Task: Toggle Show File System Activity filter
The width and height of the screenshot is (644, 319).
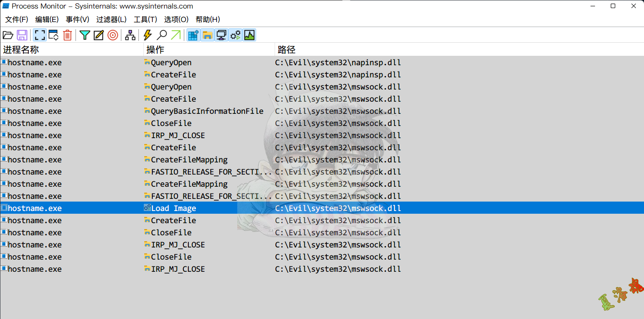Action: coord(207,35)
